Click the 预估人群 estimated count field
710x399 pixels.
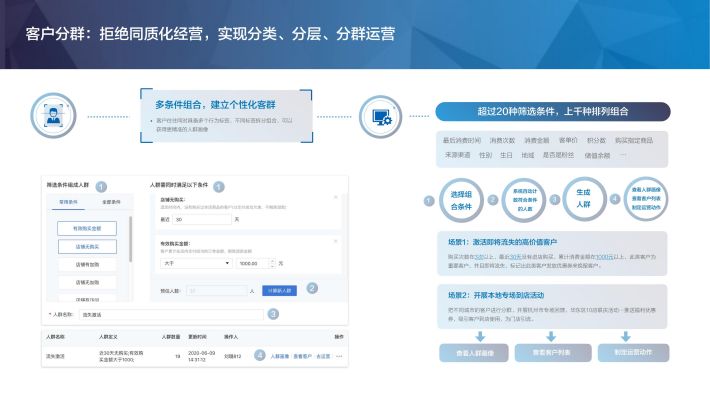pos(217,291)
